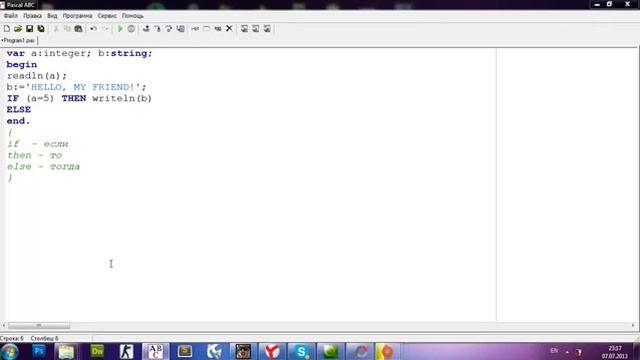Open Dreamweaver from the taskbar
This screenshot has width=640, height=360.
97,351
